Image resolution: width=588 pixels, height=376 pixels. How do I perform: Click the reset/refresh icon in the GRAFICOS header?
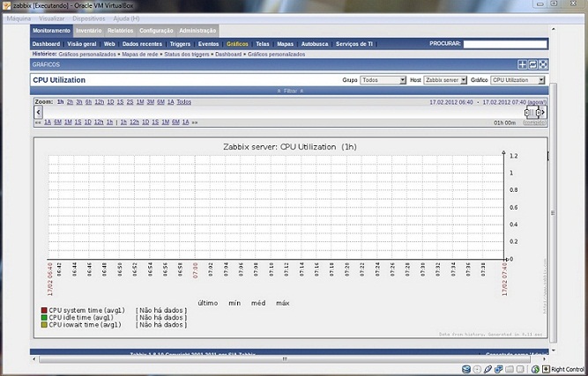click(x=532, y=64)
